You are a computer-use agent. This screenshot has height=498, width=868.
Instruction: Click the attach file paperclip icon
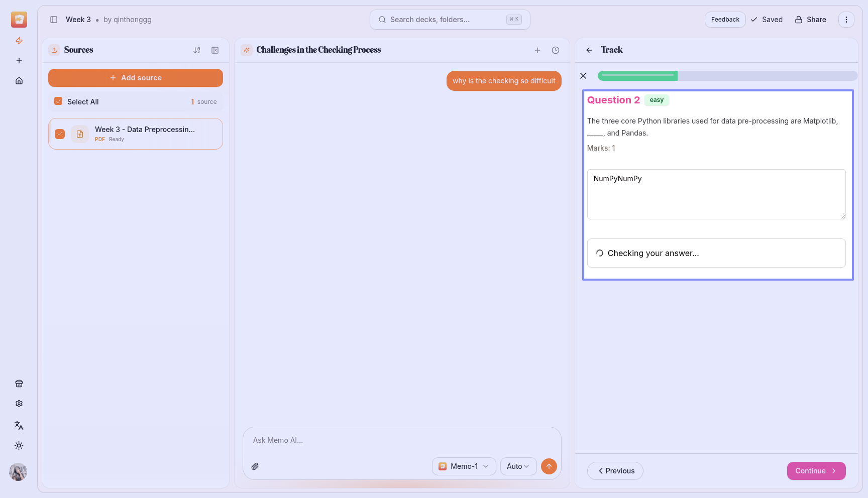[x=255, y=466]
